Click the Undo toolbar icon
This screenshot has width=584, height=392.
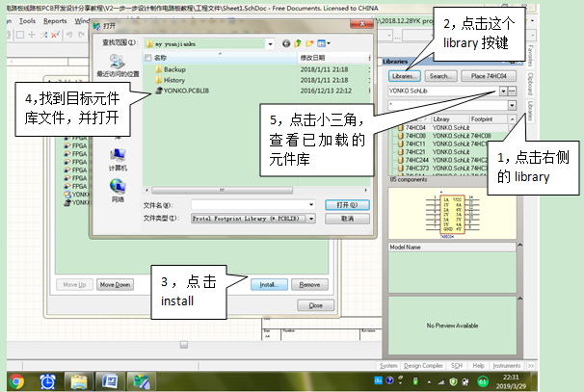pos(69,35)
